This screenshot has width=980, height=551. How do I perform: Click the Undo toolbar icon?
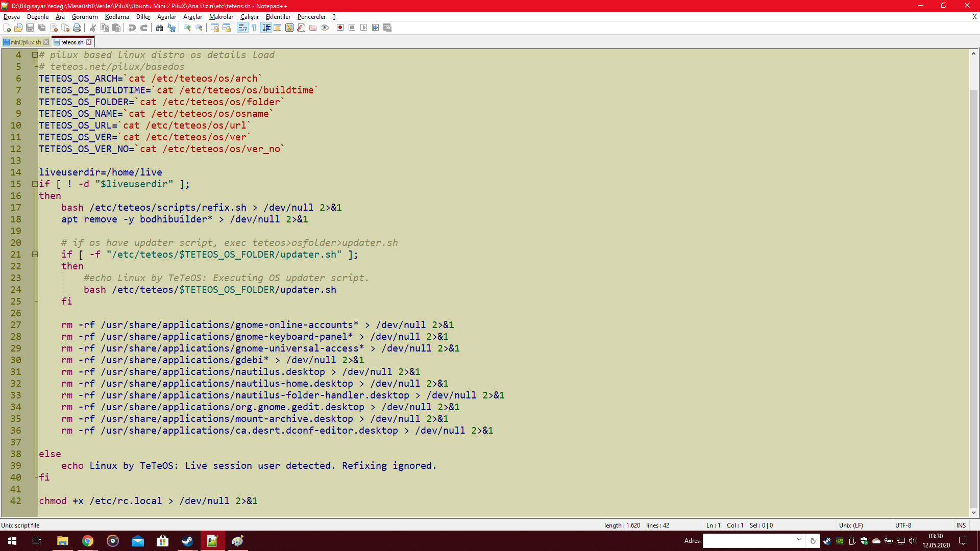tap(132, 28)
